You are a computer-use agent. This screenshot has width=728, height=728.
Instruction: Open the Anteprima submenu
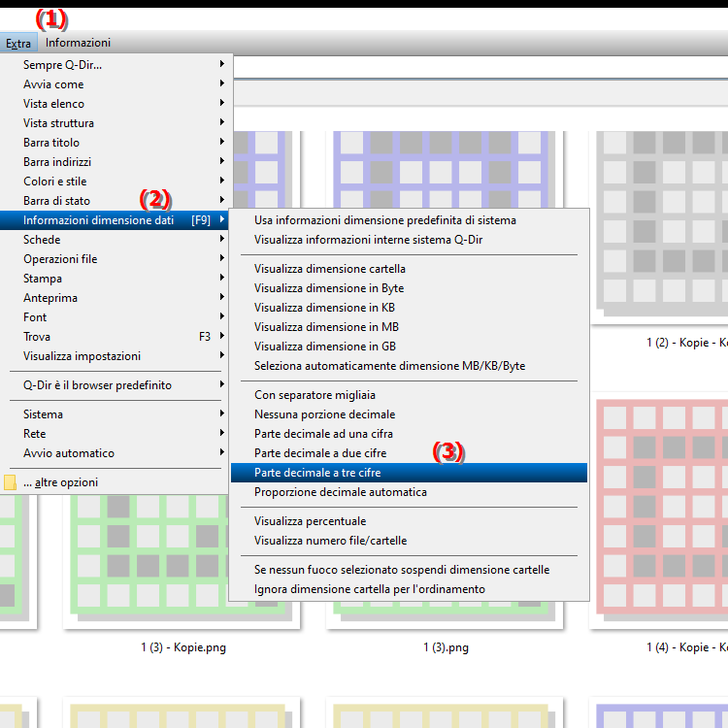tap(115, 298)
